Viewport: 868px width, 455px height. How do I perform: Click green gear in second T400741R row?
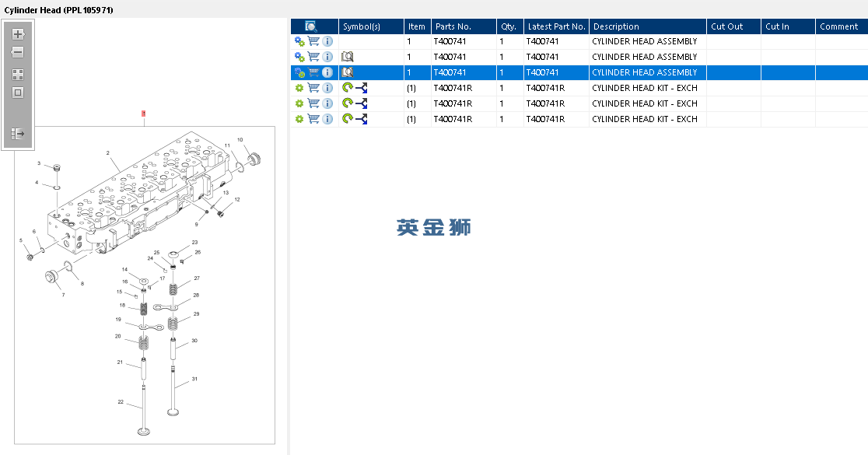(x=299, y=103)
